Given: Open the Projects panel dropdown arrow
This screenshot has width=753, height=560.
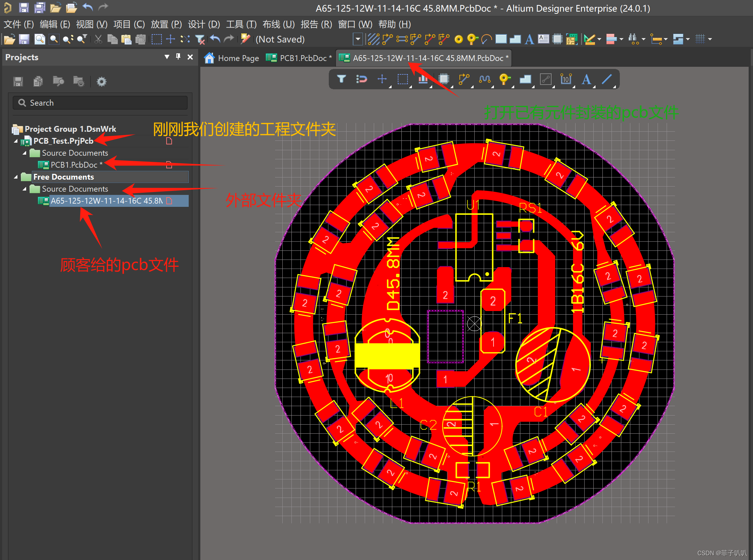Looking at the screenshot, I should [167, 57].
